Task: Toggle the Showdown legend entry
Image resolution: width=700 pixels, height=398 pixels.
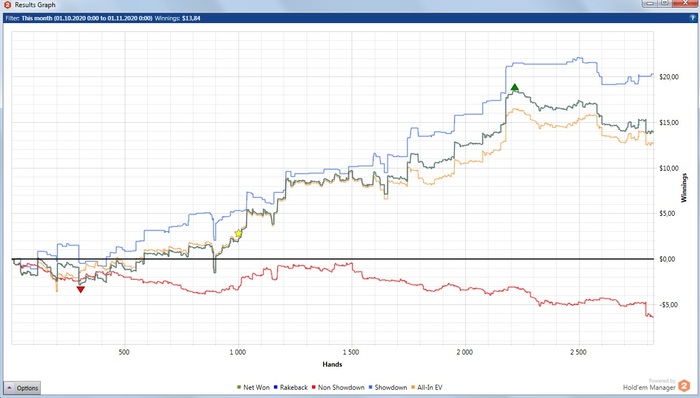Action: (x=388, y=387)
